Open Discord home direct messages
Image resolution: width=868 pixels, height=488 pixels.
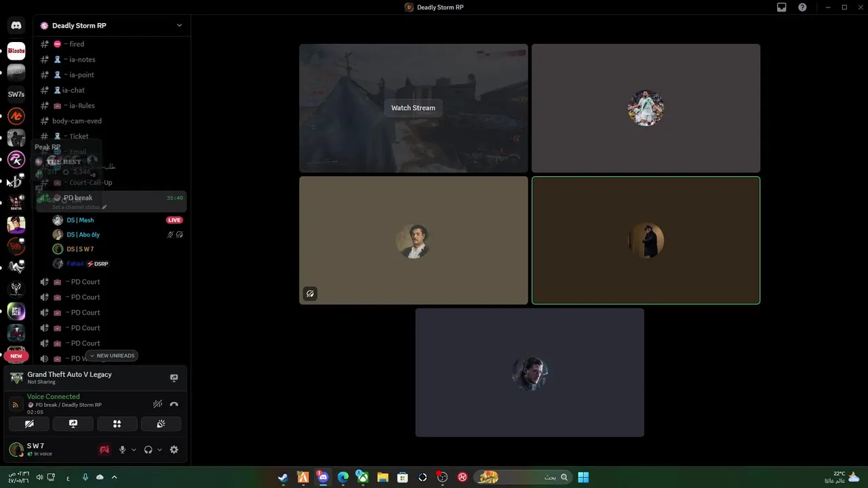(16, 26)
